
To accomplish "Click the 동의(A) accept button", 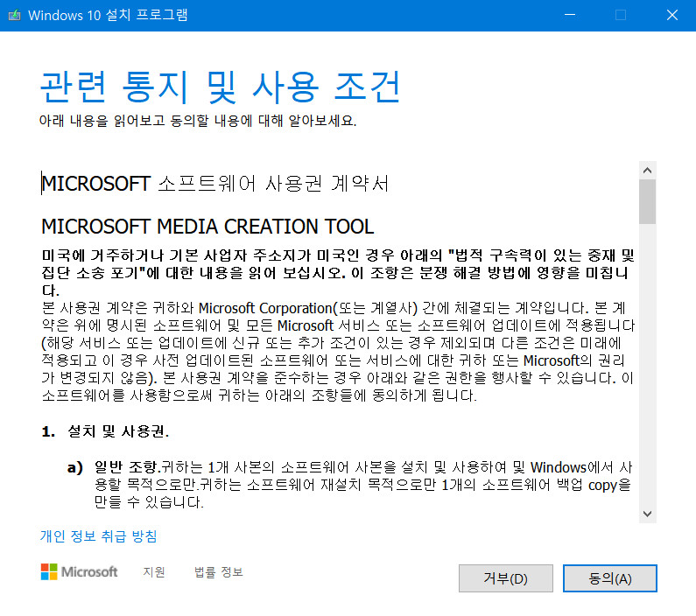I will pos(609,578).
